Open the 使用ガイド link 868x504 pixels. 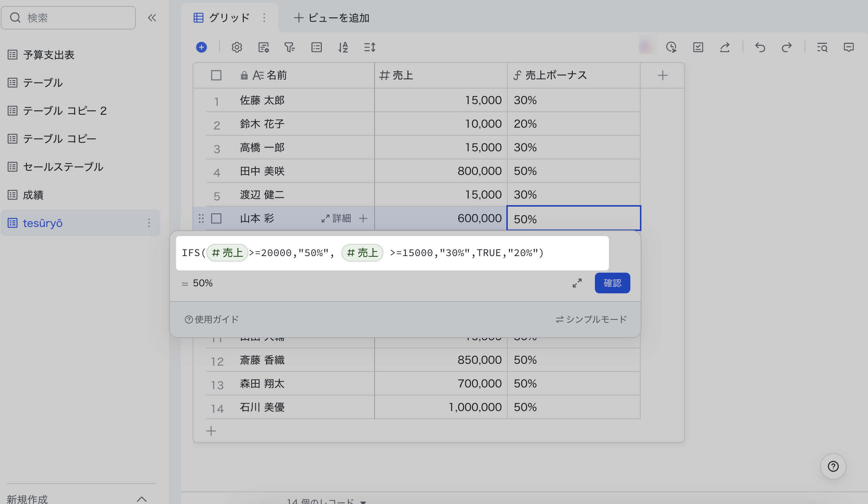[x=212, y=319]
